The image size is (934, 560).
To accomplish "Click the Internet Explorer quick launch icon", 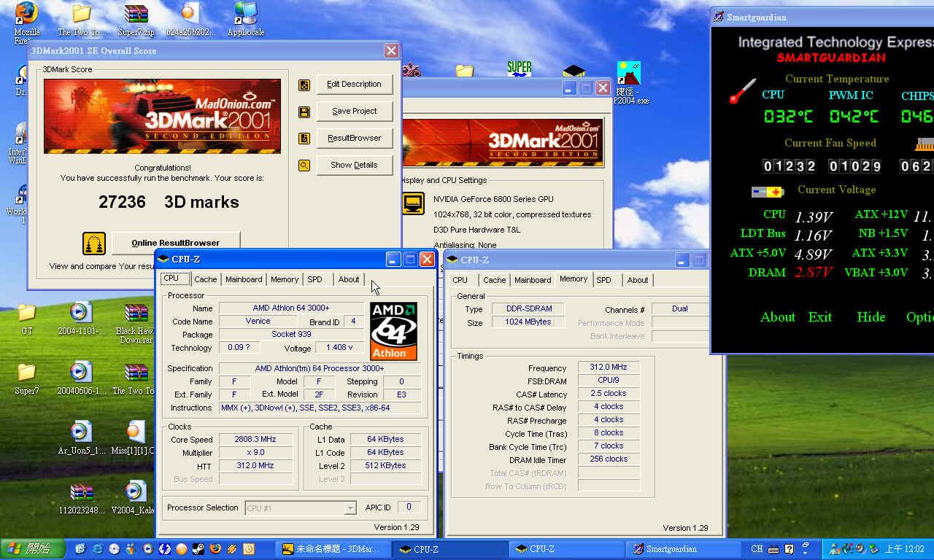I will pyautogui.click(x=97, y=549).
